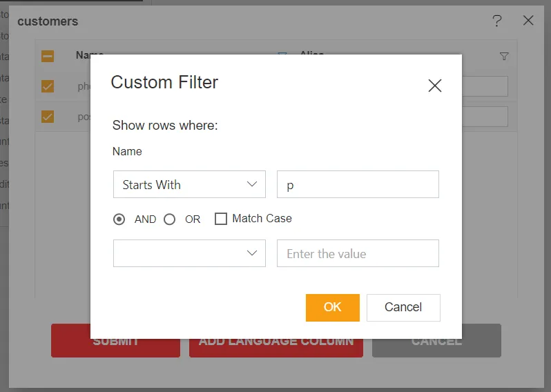Select the AND radio button
Screen dimensions: 551x392
coord(119,219)
